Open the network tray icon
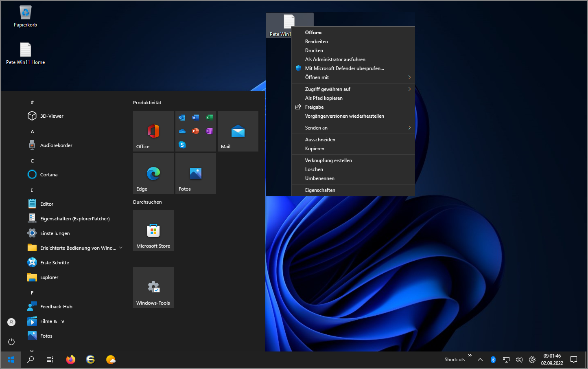Viewport: 588px width, 369px height. click(x=506, y=360)
